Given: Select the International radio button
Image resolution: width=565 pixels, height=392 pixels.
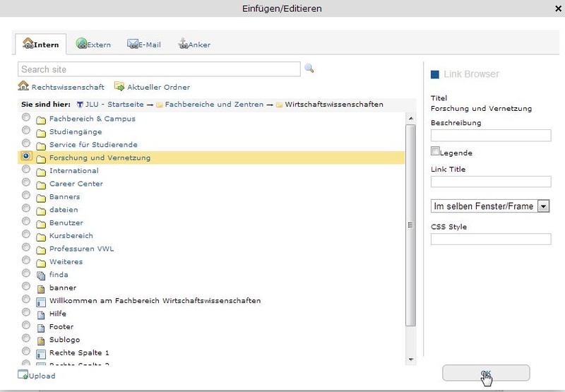Looking at the screenshot, I should [x=26, y=169].
